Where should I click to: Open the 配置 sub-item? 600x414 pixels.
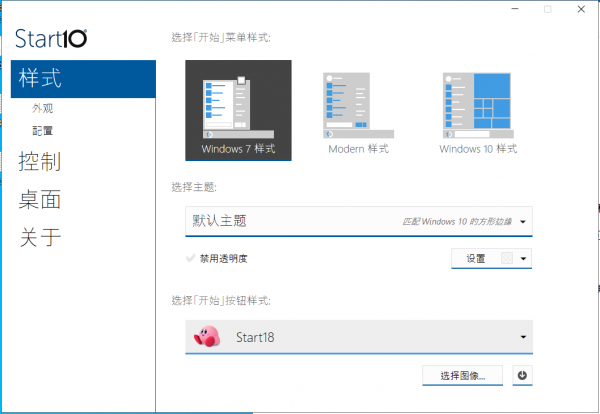click(42, 131)
